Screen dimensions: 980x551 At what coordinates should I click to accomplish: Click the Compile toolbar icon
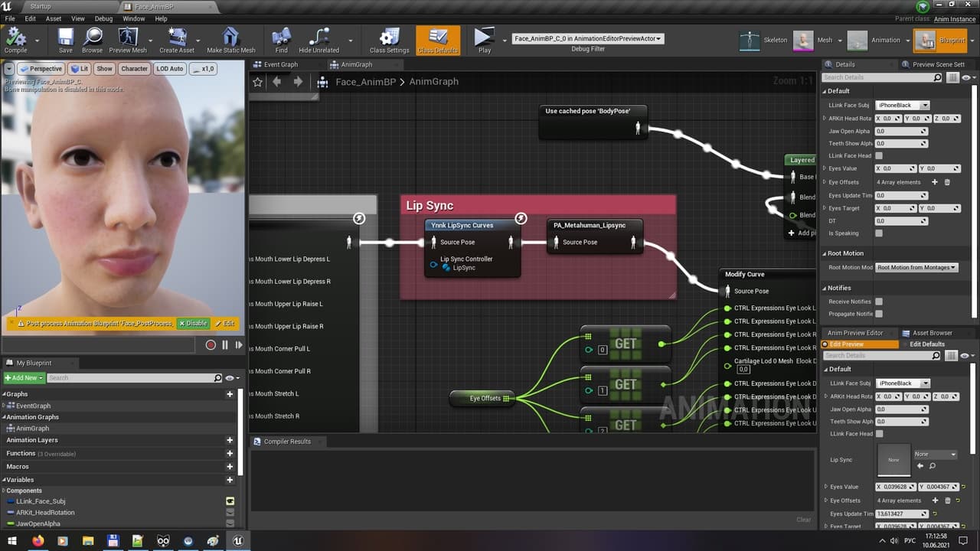(x=15, y=40)
